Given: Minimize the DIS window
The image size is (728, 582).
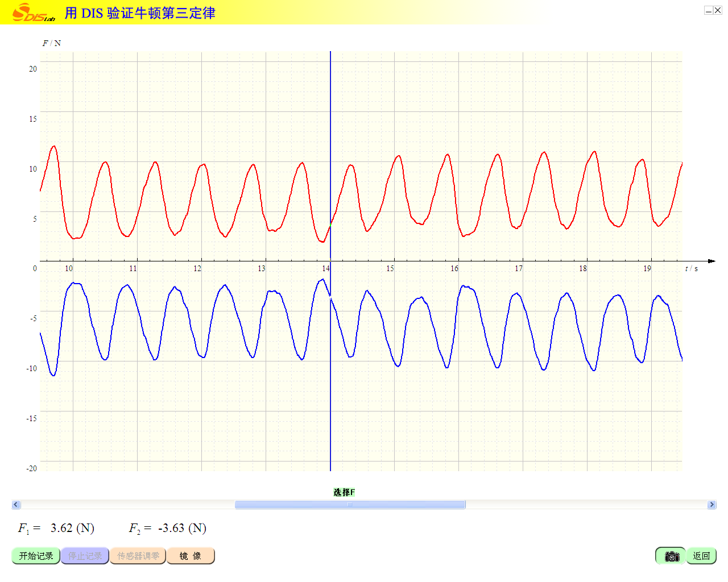Looking at the screenshot, I should (x=709, y=10).
